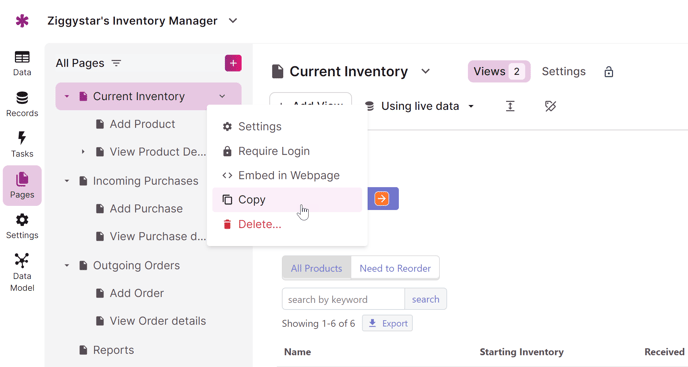The width and height of the screenshot is (688, 367).
Task: Click the Received column header
Action: (664, 352)
